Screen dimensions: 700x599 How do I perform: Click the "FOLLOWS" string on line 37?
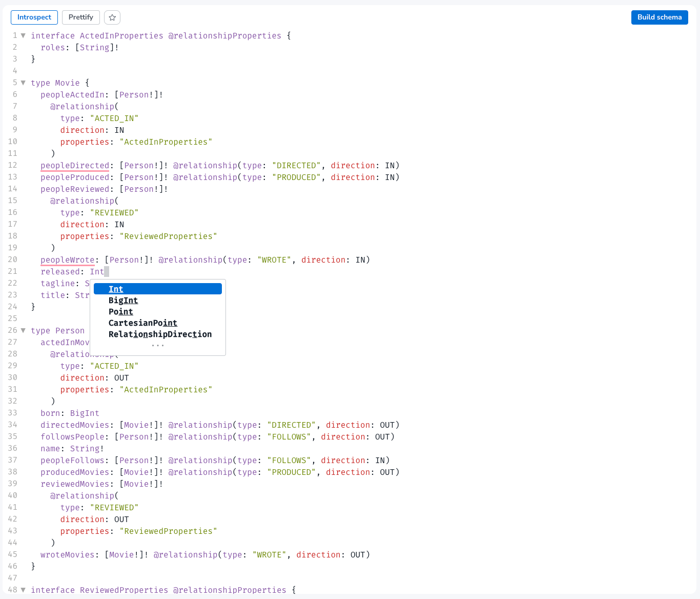[x=289, y=461]
